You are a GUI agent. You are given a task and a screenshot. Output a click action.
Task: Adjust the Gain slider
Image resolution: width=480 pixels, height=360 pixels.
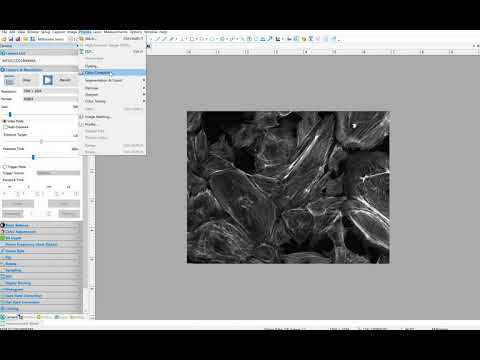[x=10, y=115]
